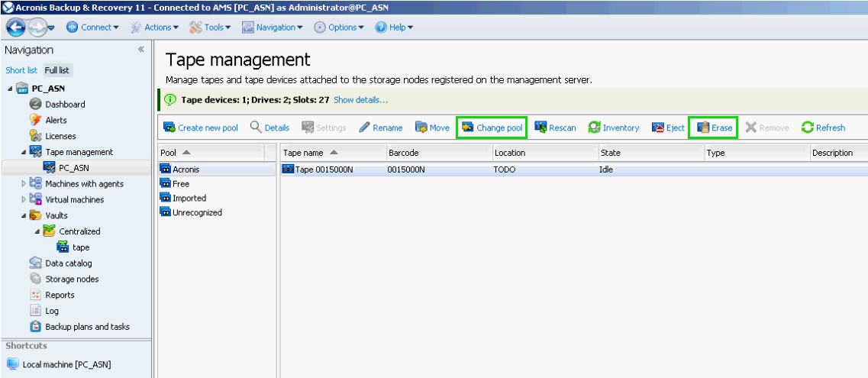The height and width of the screenshot is (378, 868).
Task: Collapse the Centralized vaults node
Action: (37, 232)
